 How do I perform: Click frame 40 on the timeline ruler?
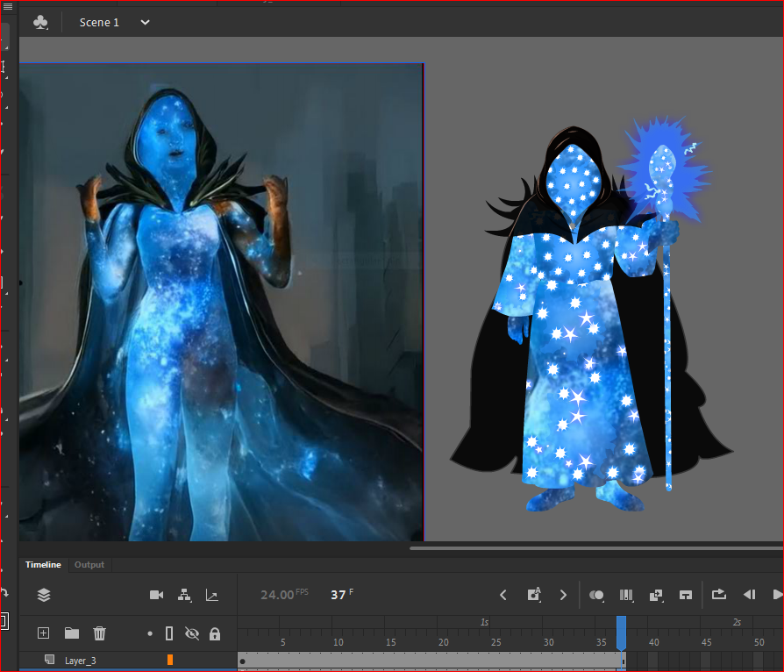point(654,642)
